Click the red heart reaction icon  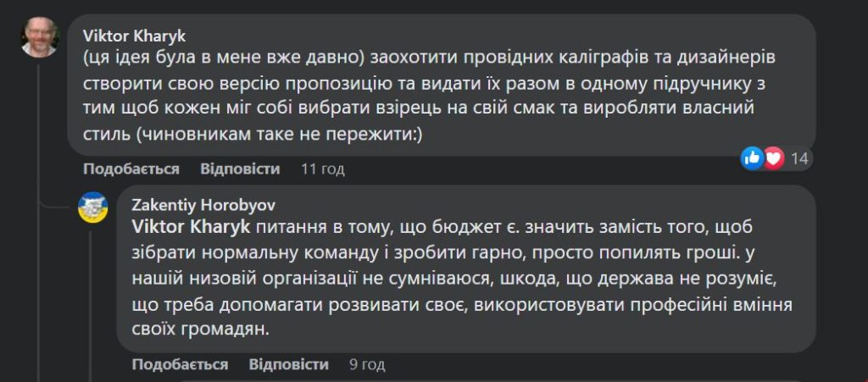coord(773,159)
